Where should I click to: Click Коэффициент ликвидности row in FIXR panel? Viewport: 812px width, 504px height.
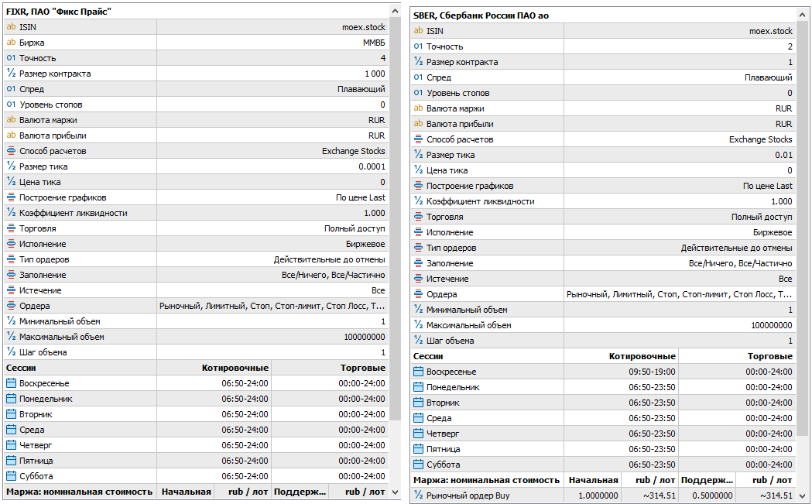(x=197, y=213)
